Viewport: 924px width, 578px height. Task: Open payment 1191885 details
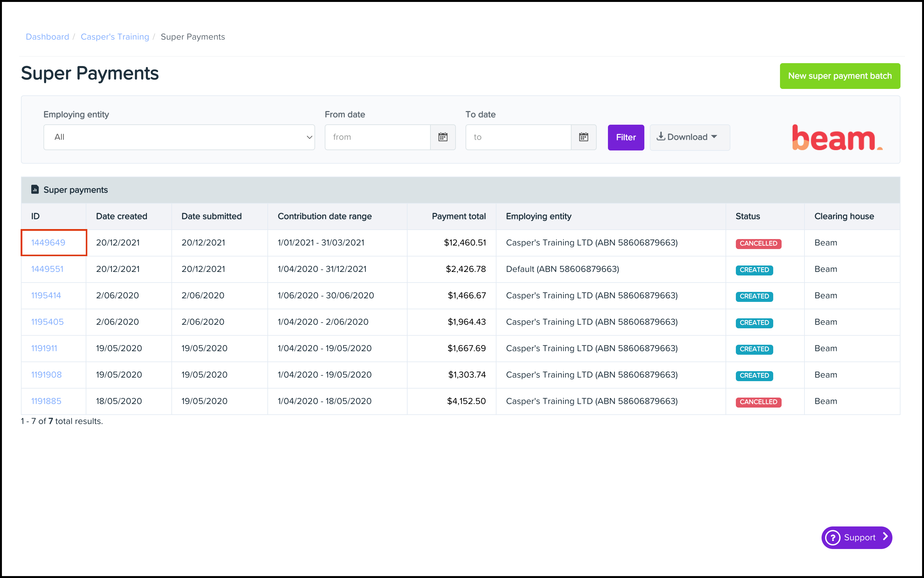(46, 401)
